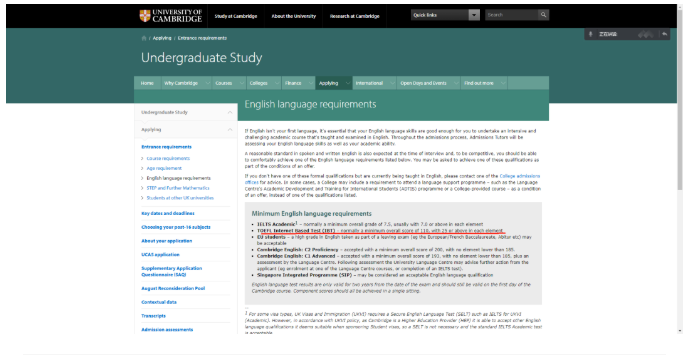This screenshot has height=363, width=692.
Task: Open About the University in top bar
Action: click(x=294, y=16)
